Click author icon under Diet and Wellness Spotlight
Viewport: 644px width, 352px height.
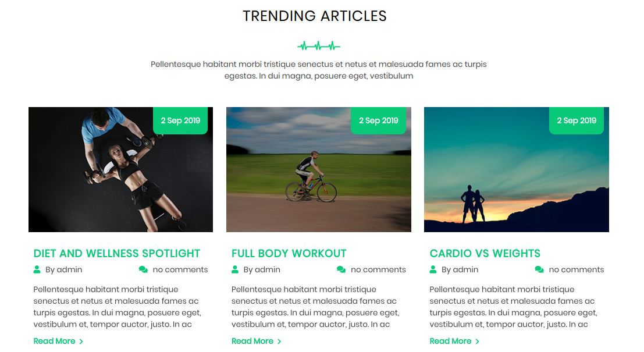37,269
